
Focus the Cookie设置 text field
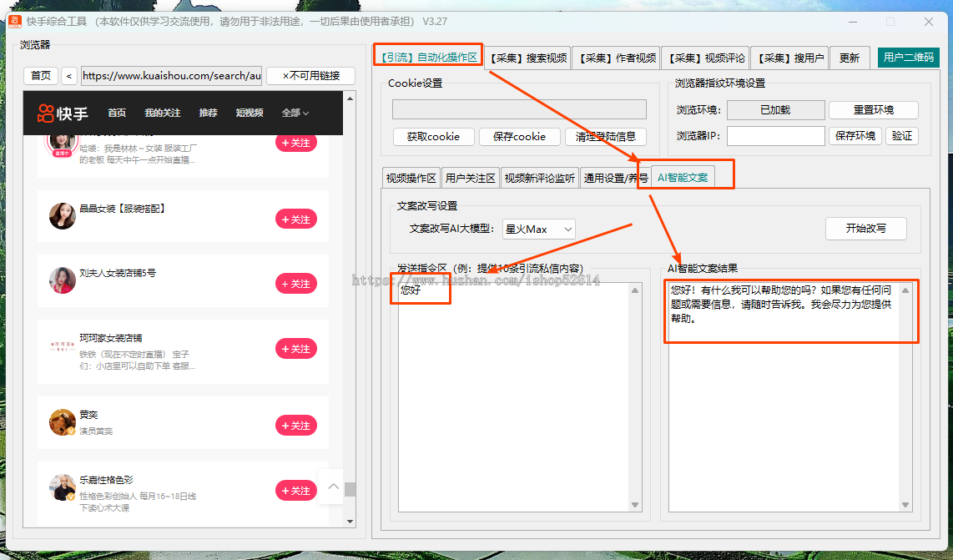click(x=520, y=109)
